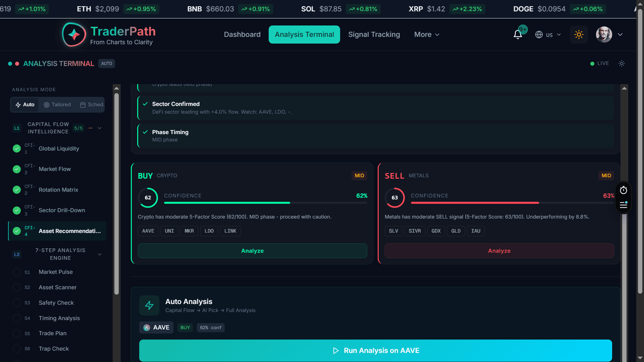Open the Market Flow step
644x362 pixels.
[57, 169]
